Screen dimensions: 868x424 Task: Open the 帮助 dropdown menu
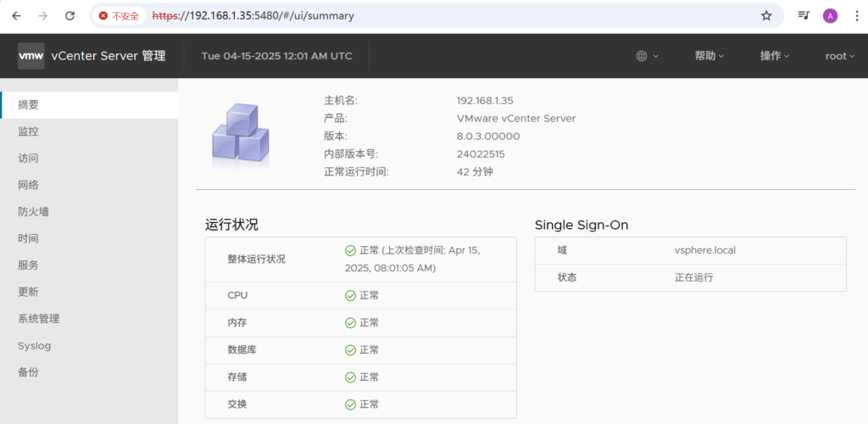[x=709, y=56]
